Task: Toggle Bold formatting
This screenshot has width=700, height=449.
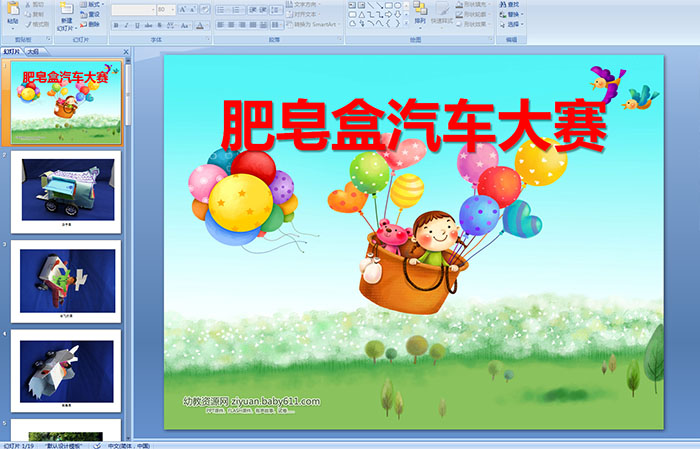Action: coord(116,25)
